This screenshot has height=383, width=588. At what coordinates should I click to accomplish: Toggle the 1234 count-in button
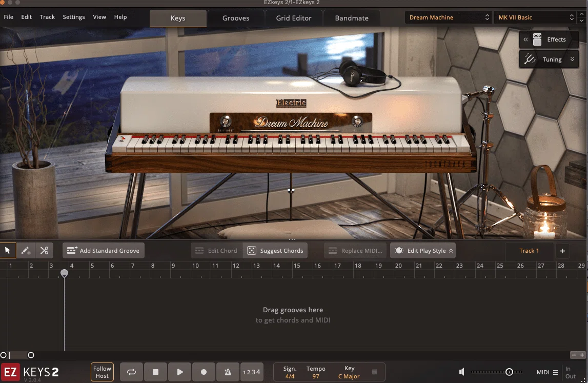pyautogui.click(x=252, y=372)
